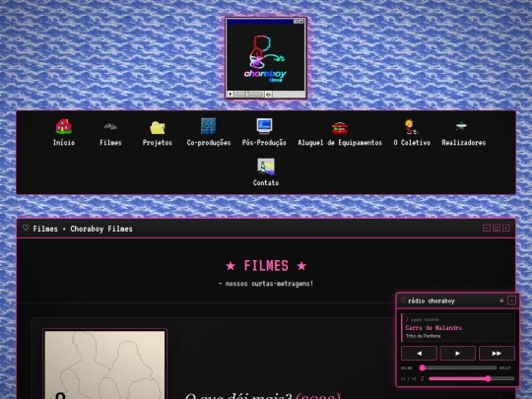Open the Contato icon
Screen dimensions: 532x399
pyautogui.click(x=266, y=166)
